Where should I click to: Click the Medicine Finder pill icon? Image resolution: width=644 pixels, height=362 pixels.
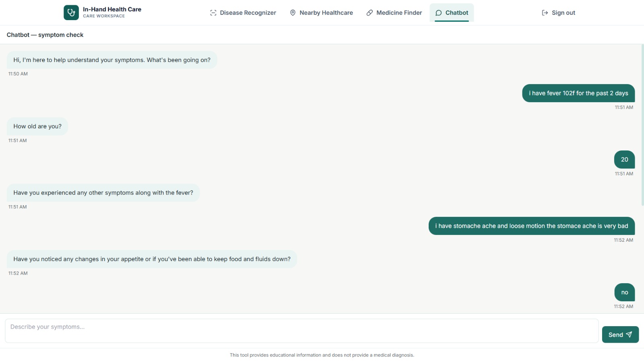click(369, 13)
